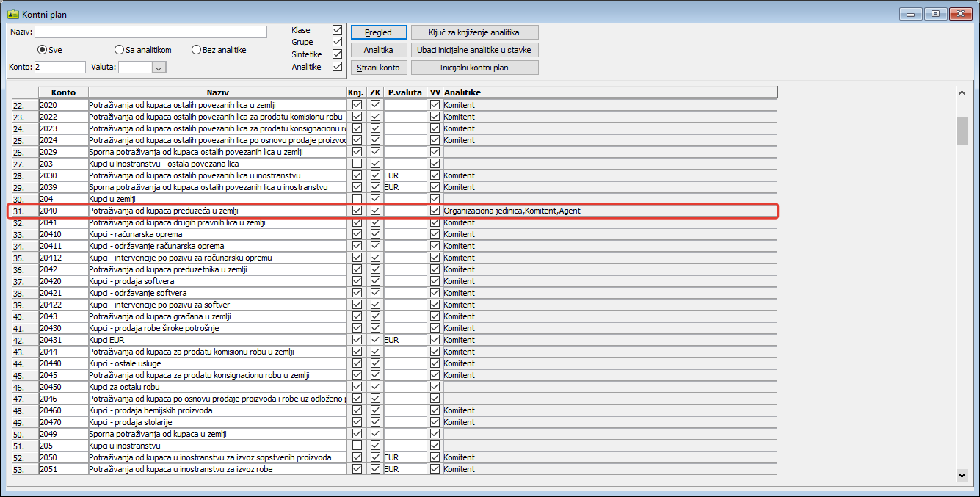The width and height of the screenshot is (980, 497).
Task: Open the Valuta dropdown
Action: coord(158,68)
